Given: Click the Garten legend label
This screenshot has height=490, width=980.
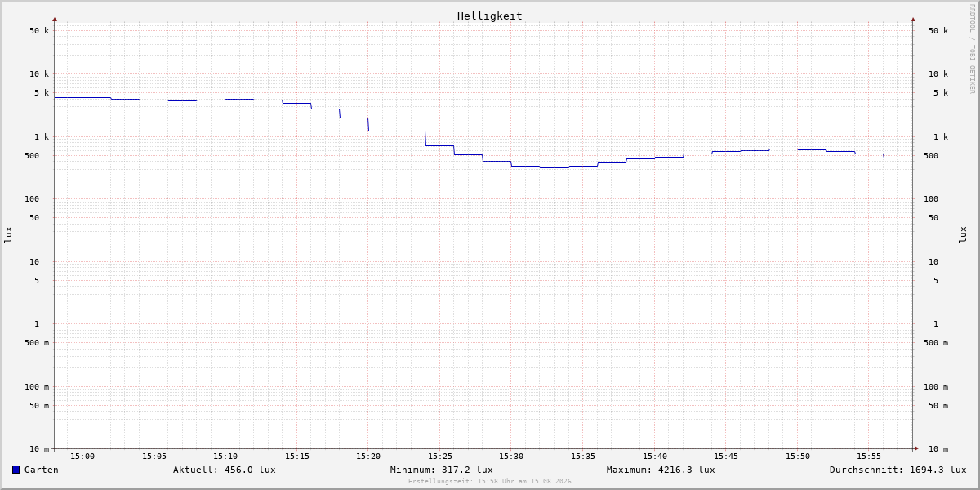Looking at the screenshot, I should 42,470.
